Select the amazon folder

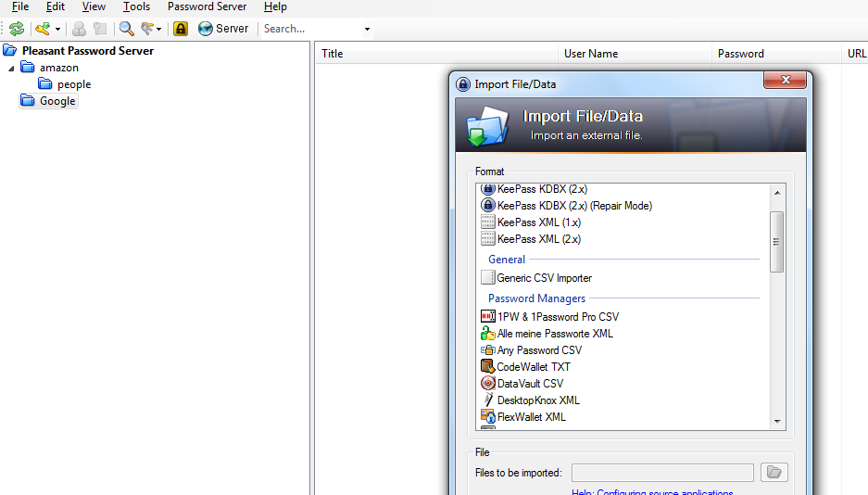pos(58,68)
